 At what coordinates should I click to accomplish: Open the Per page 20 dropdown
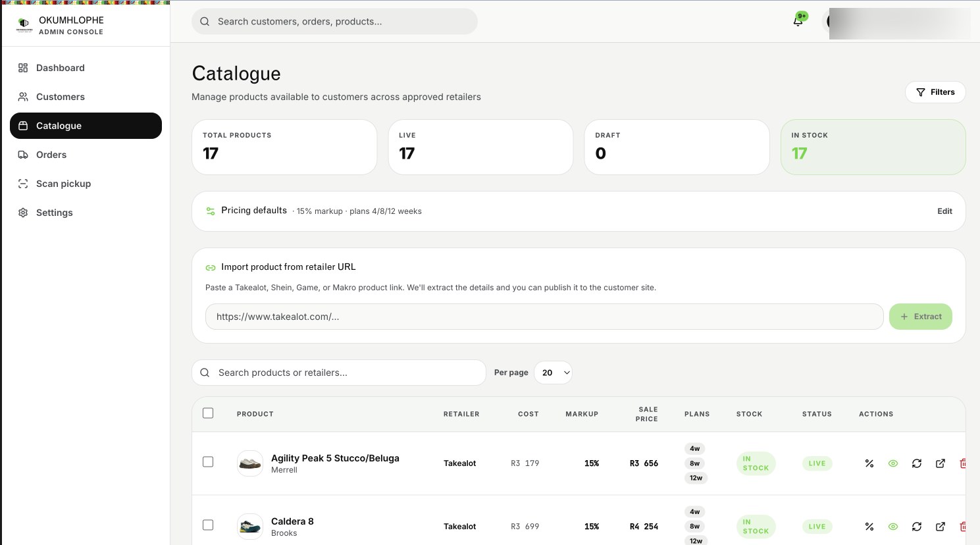(553, 373)
